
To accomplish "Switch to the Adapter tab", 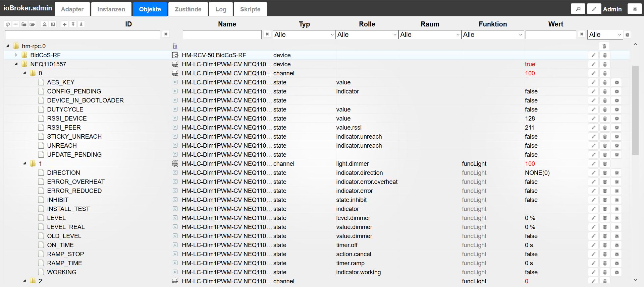I will click(x=72, y=9).
